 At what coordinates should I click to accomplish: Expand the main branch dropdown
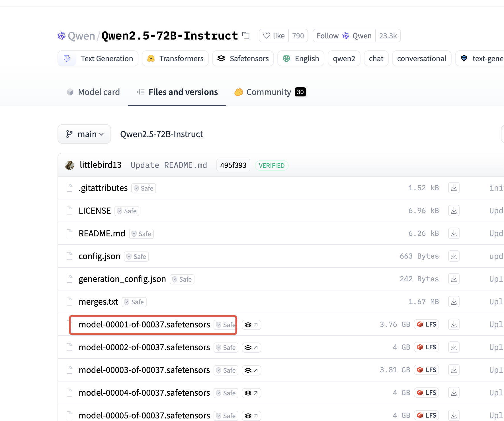(84, 134)
